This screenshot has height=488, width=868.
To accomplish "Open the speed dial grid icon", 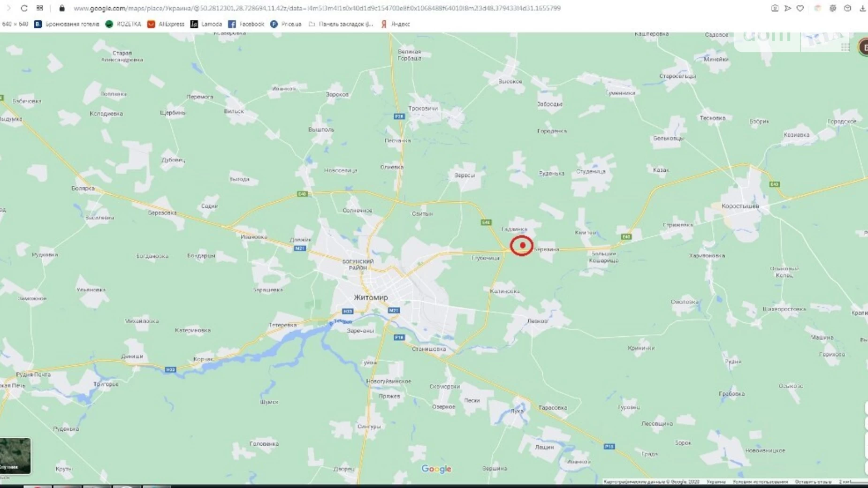I will tap(40, 8).
